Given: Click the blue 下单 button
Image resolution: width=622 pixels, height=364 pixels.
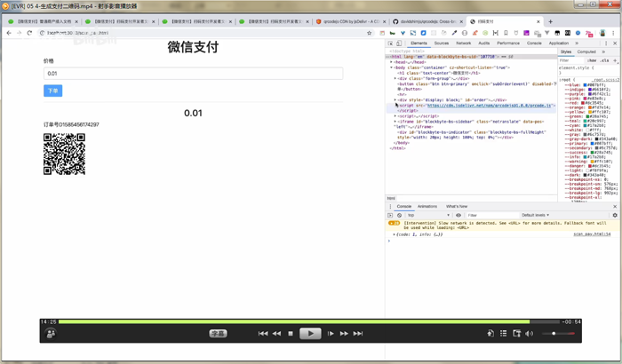Looking at the screenshot, I should [x=52, y=91].
